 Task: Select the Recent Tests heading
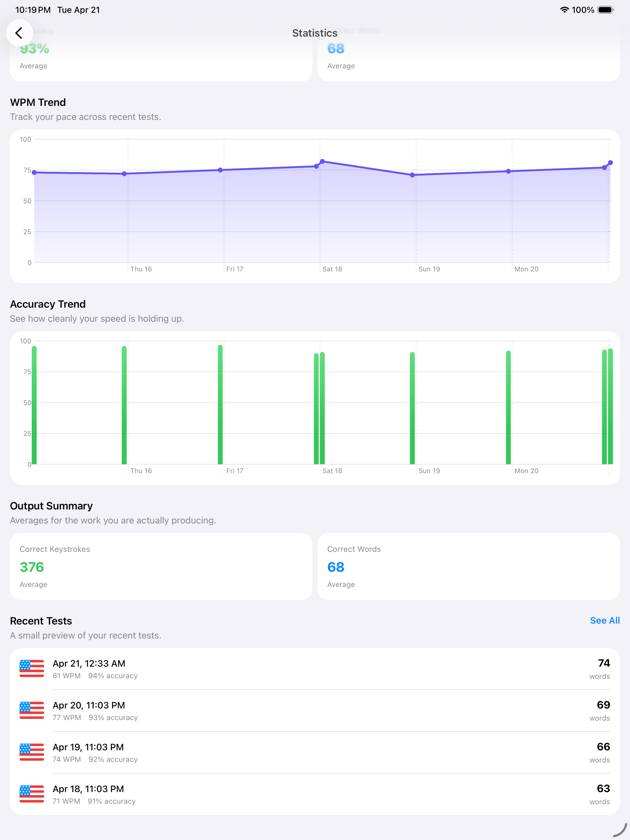pyautogui.click(x=41, y=621)
